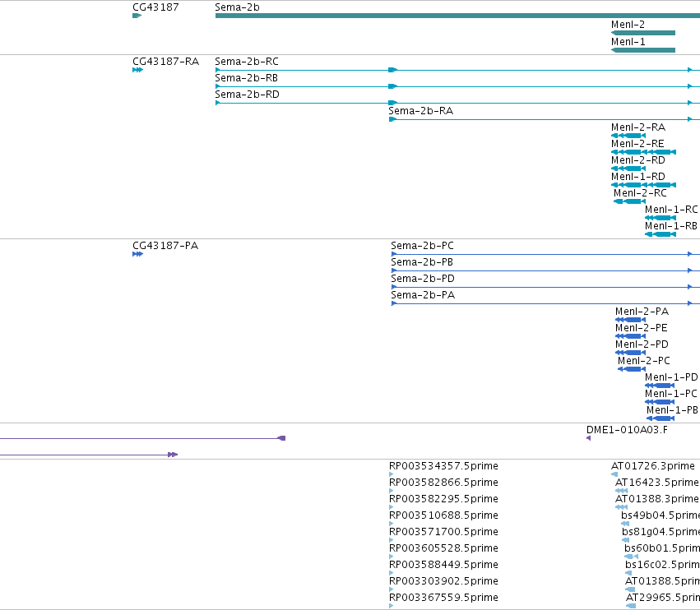Select EST bs60b01.5prime

click(662, 548)
